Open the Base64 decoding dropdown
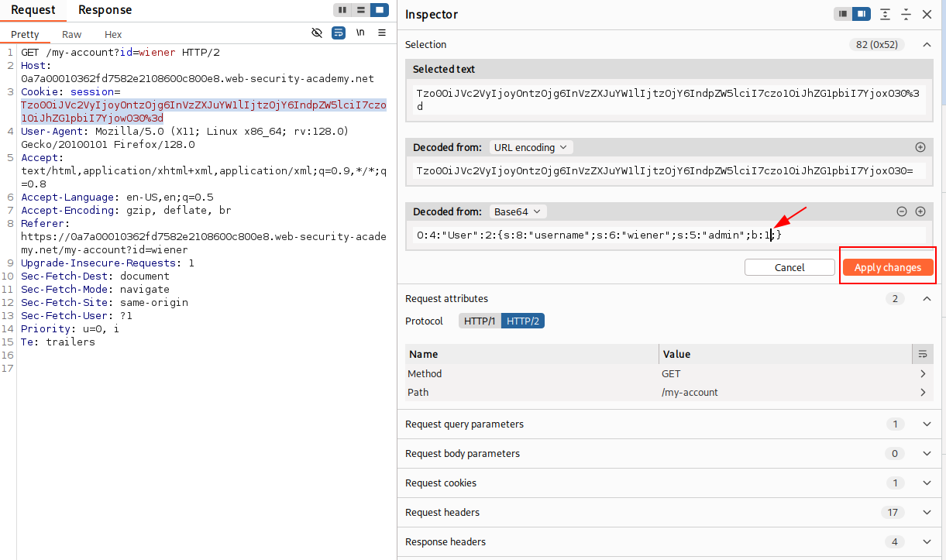This screenshot has width=946, height=560. [x=519, y=211]
